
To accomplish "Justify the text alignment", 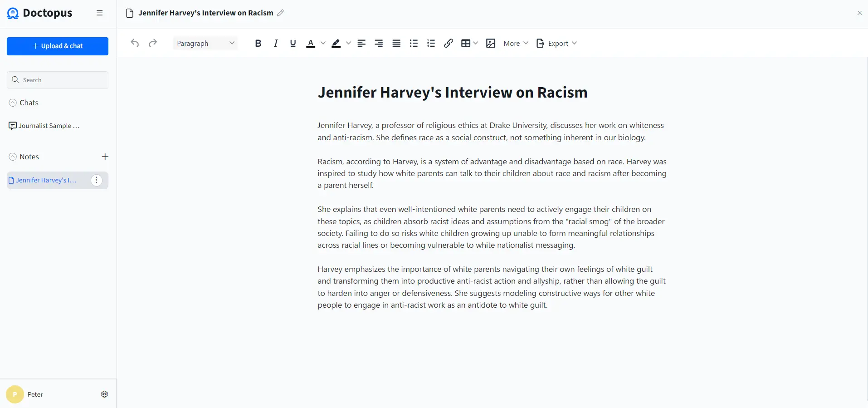I will click(x=396, y=43).
